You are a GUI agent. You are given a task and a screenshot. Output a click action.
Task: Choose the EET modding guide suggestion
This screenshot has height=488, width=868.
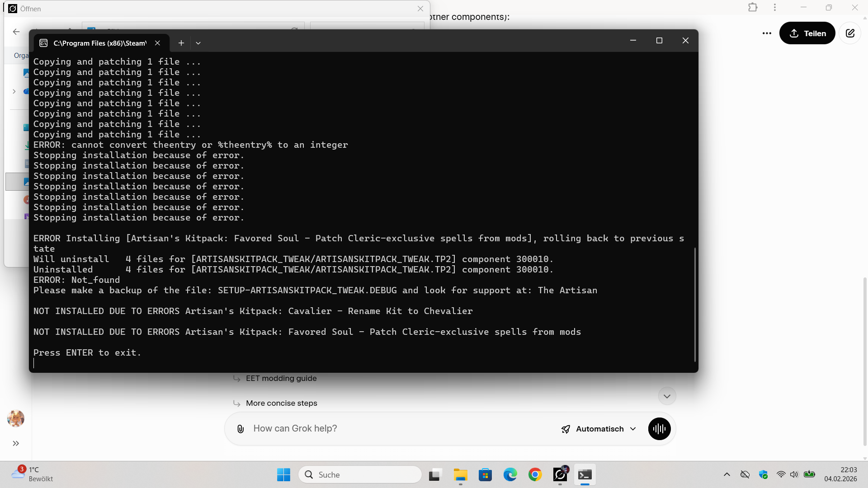[281, 378]
